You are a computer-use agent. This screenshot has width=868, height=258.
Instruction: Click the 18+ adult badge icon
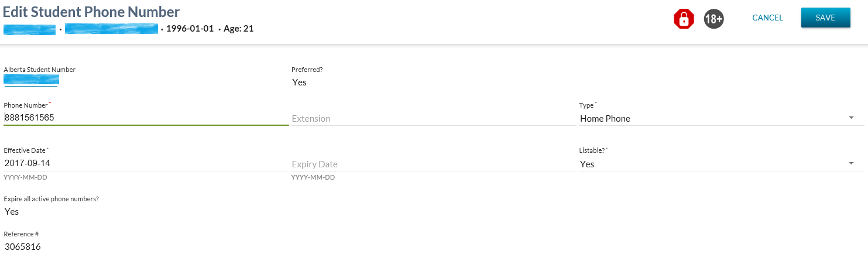click(x=713, y=19)
